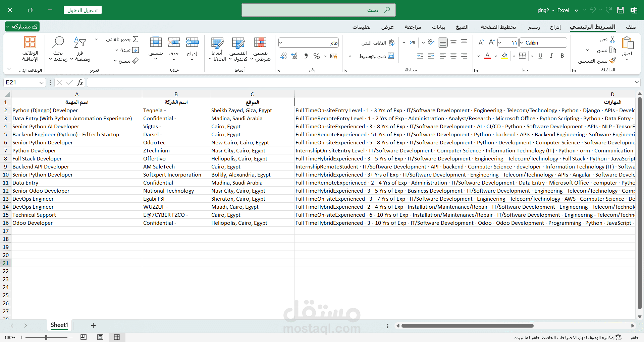Switch to the Insert إدراج tab
The width and height of the screenshot is (644, 342).
555,27
